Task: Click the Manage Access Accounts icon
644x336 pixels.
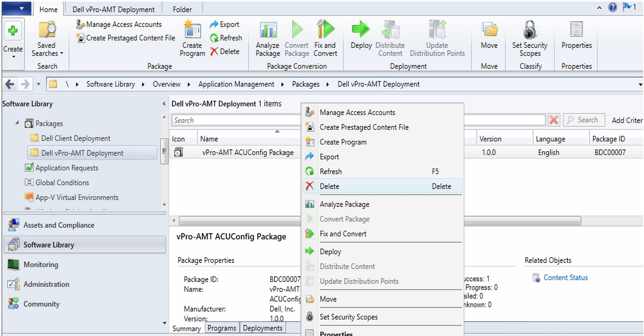Action: click(x=80, y=24)
